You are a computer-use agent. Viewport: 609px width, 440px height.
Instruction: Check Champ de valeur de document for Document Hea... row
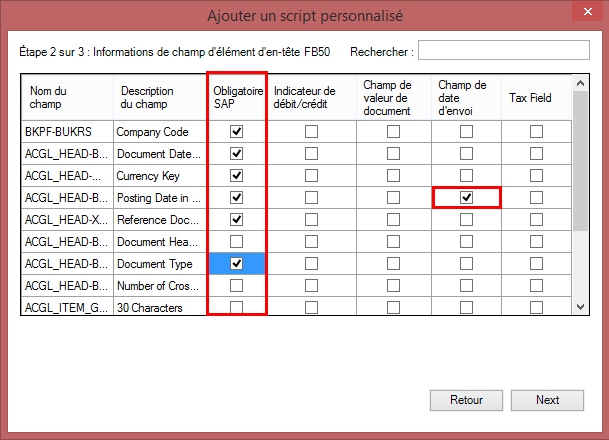[x=393, y=242]
